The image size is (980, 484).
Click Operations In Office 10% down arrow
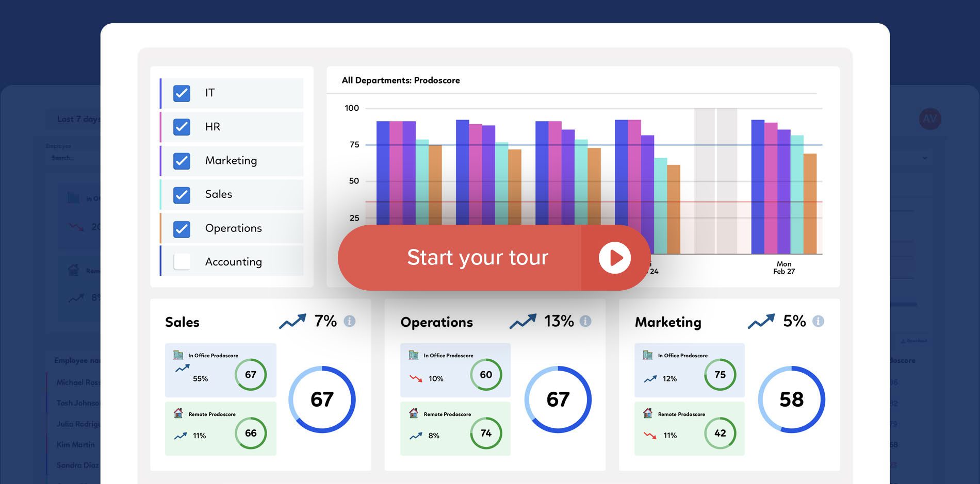point(416,378)
